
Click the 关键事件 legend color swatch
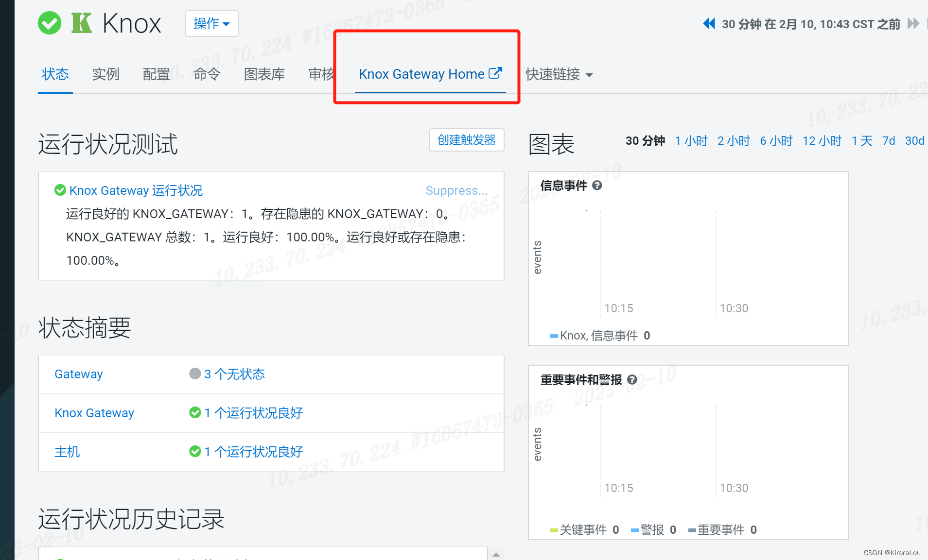tap(554, 530)
